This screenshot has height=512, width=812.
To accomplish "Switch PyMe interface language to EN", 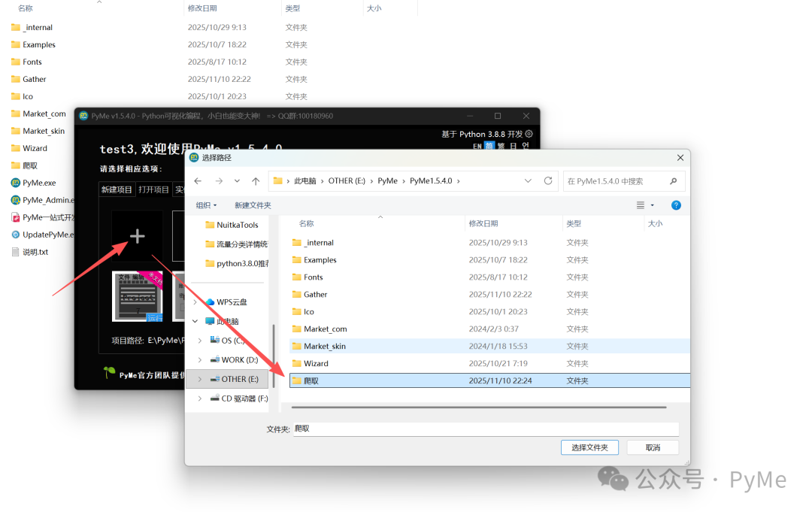I will tap(478, 145).
